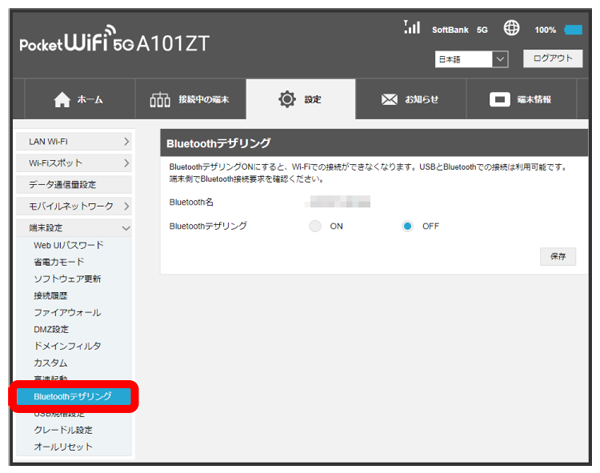Click the device information icon
The height and width of the screenshot is (473, 600).
499,101
